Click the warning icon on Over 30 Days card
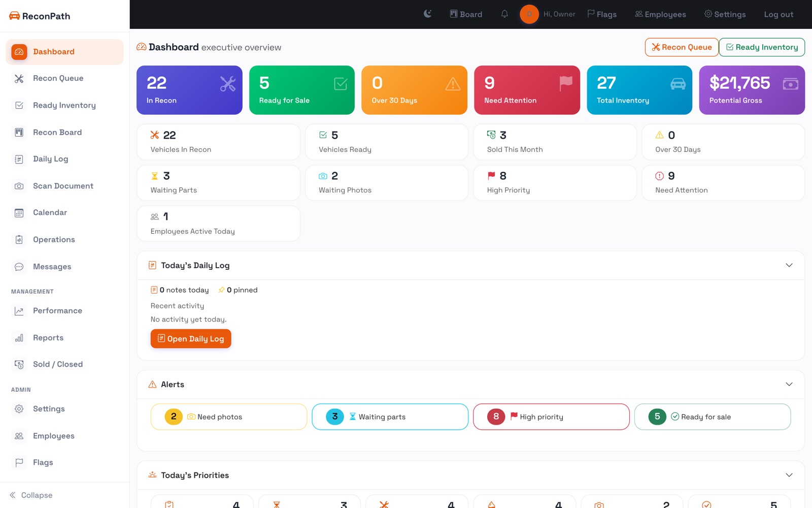Viewport: 812px width, 508px height. 453,84
